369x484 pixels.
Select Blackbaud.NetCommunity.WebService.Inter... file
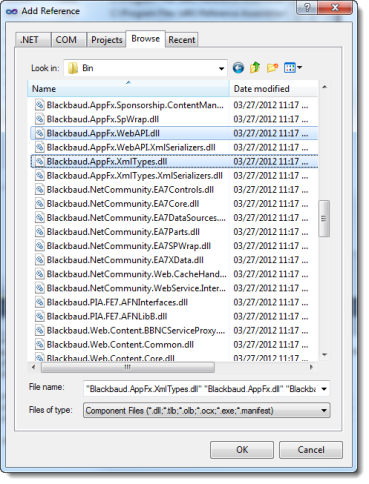136,288
